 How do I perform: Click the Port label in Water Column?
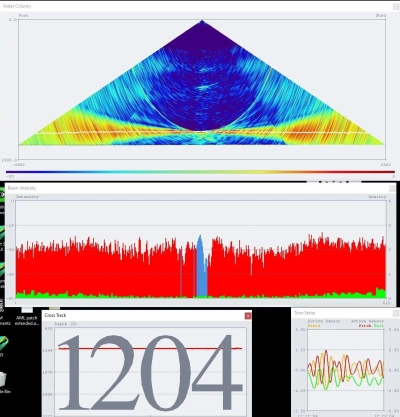pos(24,16)
